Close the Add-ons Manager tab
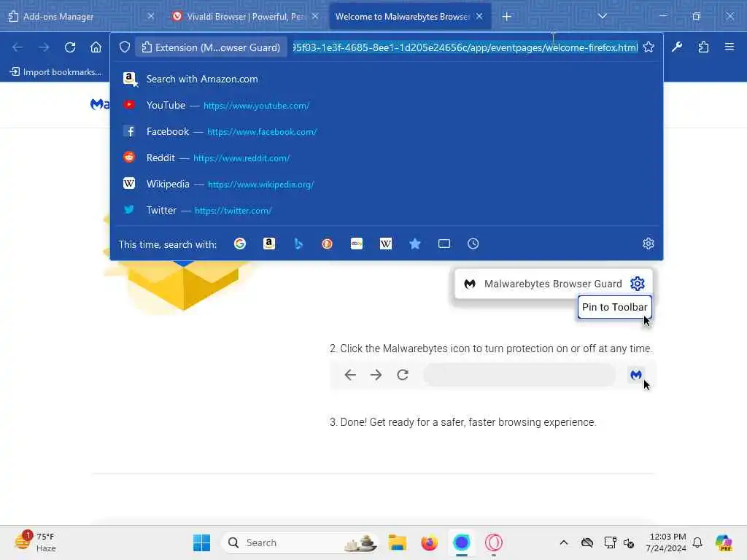This screenshot has width=747, height=560. (x=150, y=16)
